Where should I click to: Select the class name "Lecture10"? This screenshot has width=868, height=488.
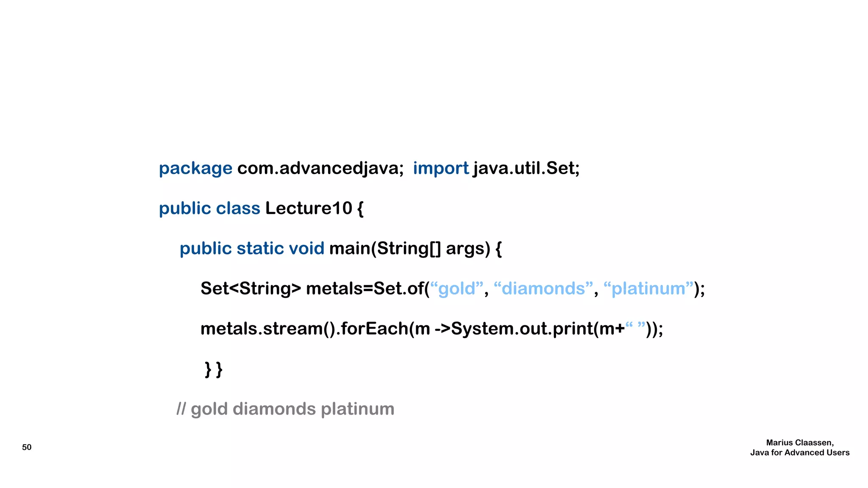click(x=309, y=208)
